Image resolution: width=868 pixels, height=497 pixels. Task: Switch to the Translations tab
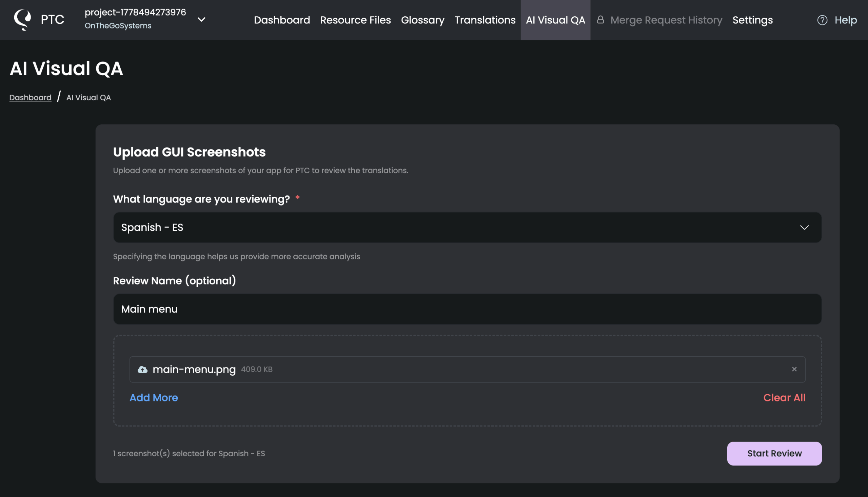[485, 20]
